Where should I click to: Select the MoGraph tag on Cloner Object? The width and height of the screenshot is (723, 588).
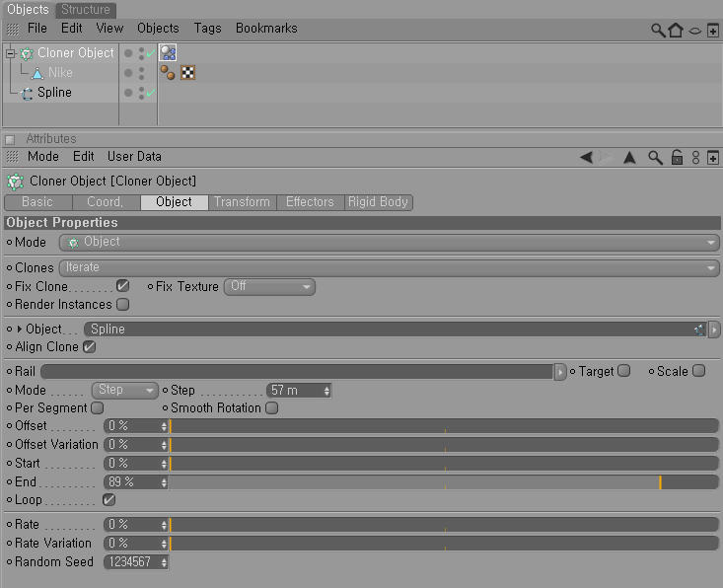pyautogui.click(x=168, y=52)
